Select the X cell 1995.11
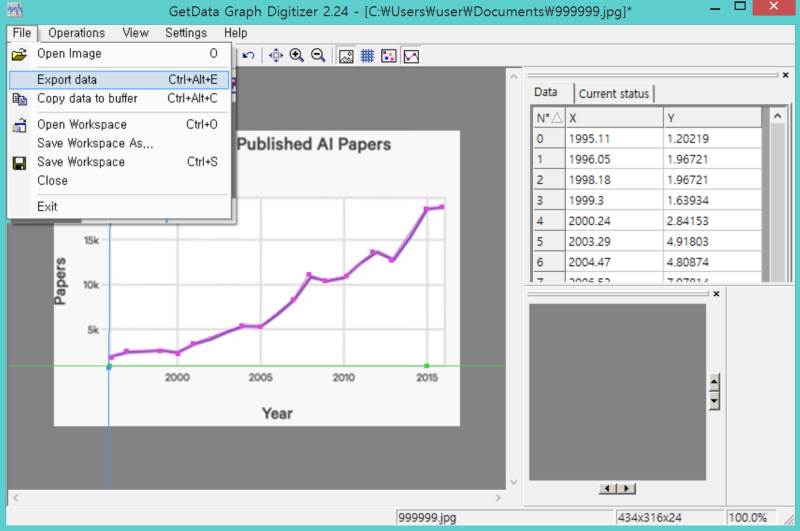This screenshot has width=800, height=531. pos(614,139)
